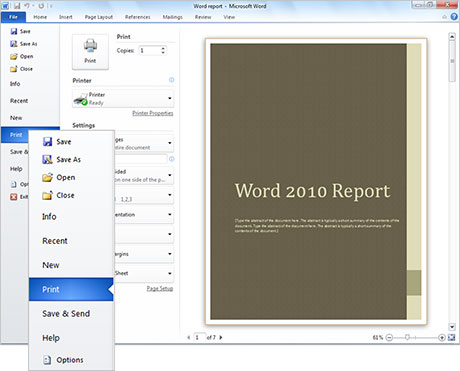Click Undo arrow in the title bar
Screen dimensions: 460x371
point(27,6)
